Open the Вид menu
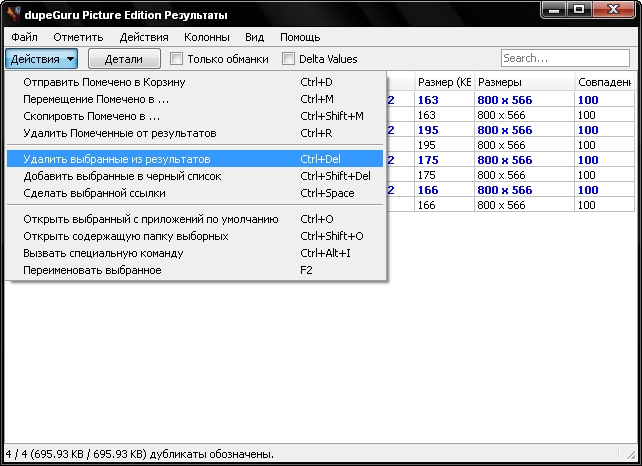The height and width of the screenshot is (466, 642). pyautogui.click(x=254, y=37)
